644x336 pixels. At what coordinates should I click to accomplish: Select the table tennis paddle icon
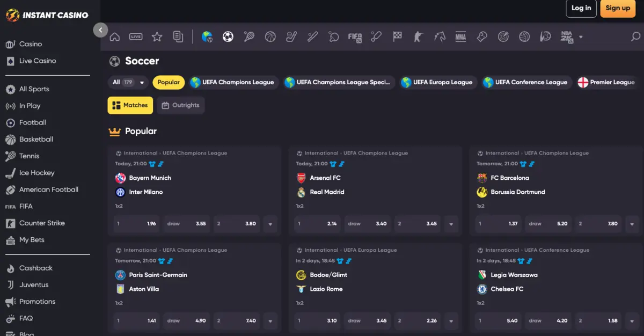coord(334,37)
